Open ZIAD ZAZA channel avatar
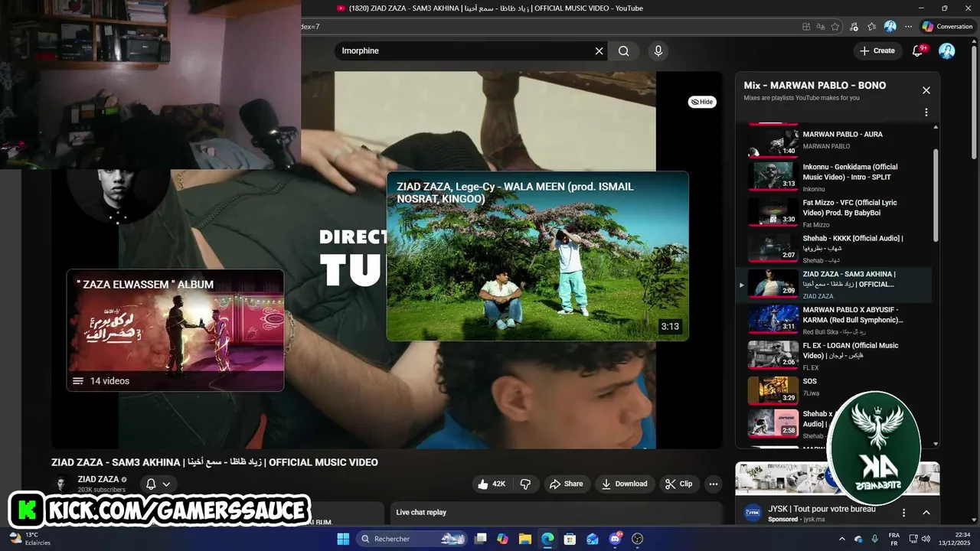Image resolution: width=980 pixels, height=551 pixels. point(61,484)
